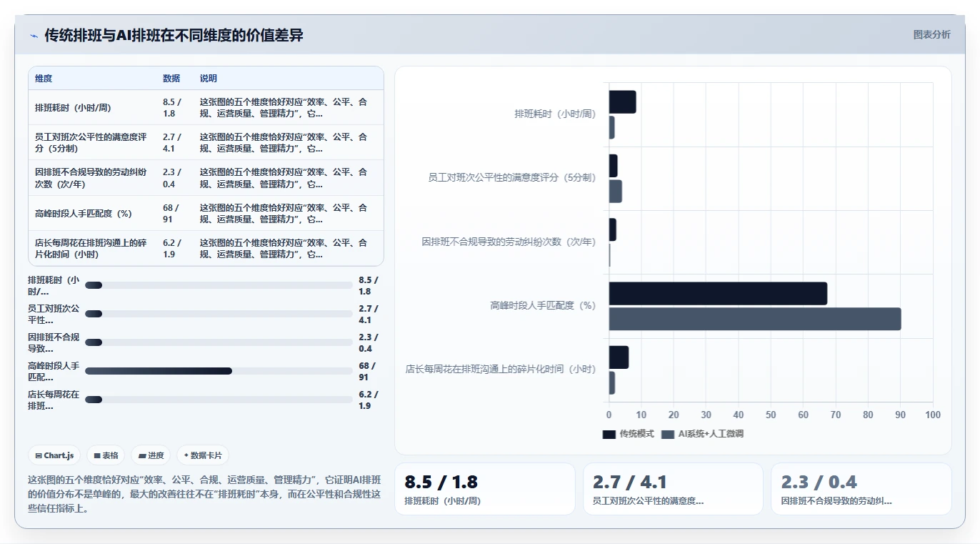
Task: Click the 因排班不合规 progress bar
Action: (219, 342)
